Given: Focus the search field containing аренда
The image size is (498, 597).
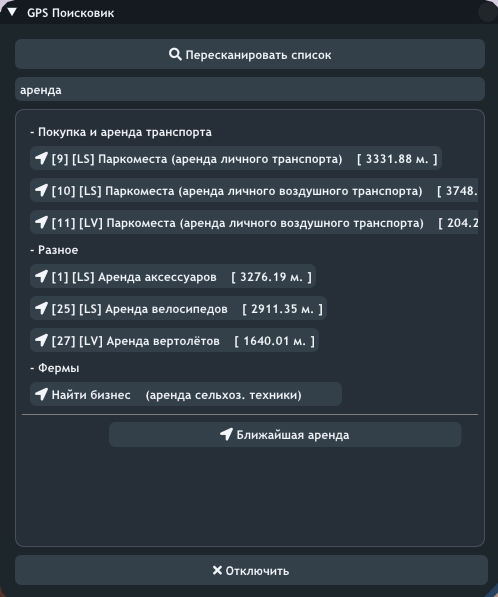Looking at the screenshot, I should coord(250,89).
